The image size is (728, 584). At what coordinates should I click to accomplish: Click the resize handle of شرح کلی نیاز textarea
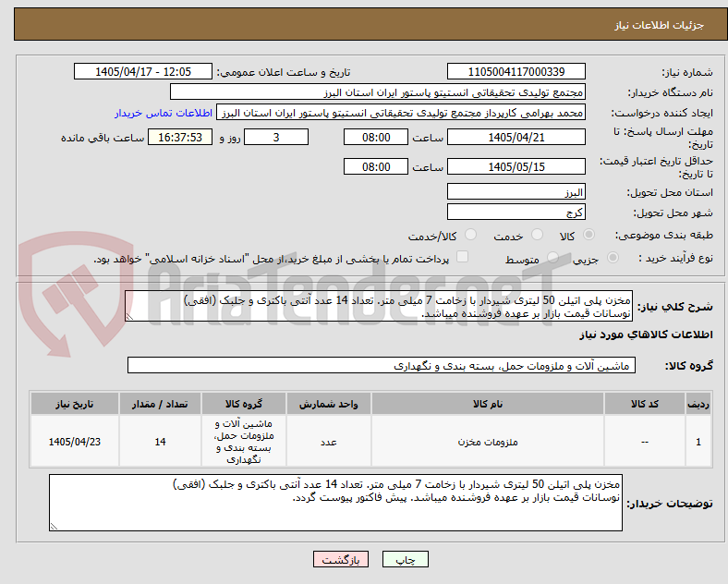(x=129, y=317)
